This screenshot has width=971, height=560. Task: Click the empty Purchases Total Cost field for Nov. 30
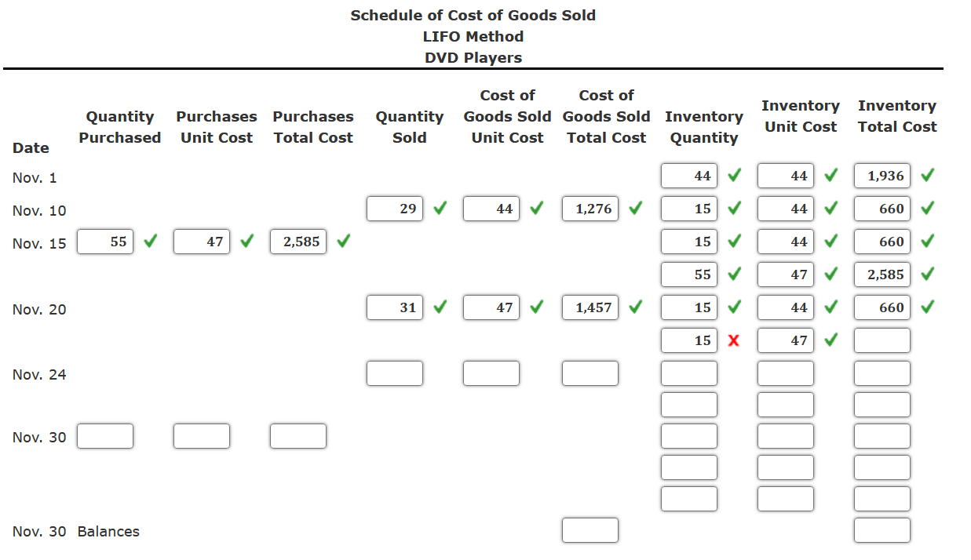coord(298,436)
